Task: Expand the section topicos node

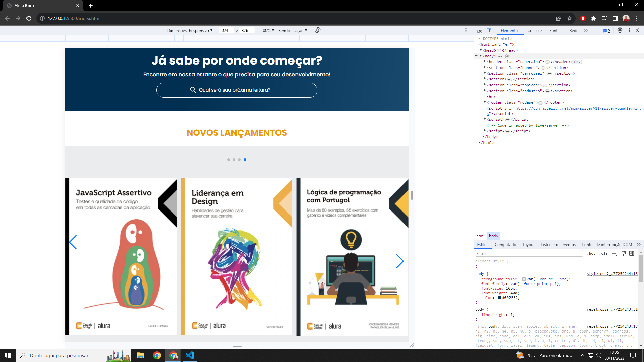Action: [x=485, y=85]
